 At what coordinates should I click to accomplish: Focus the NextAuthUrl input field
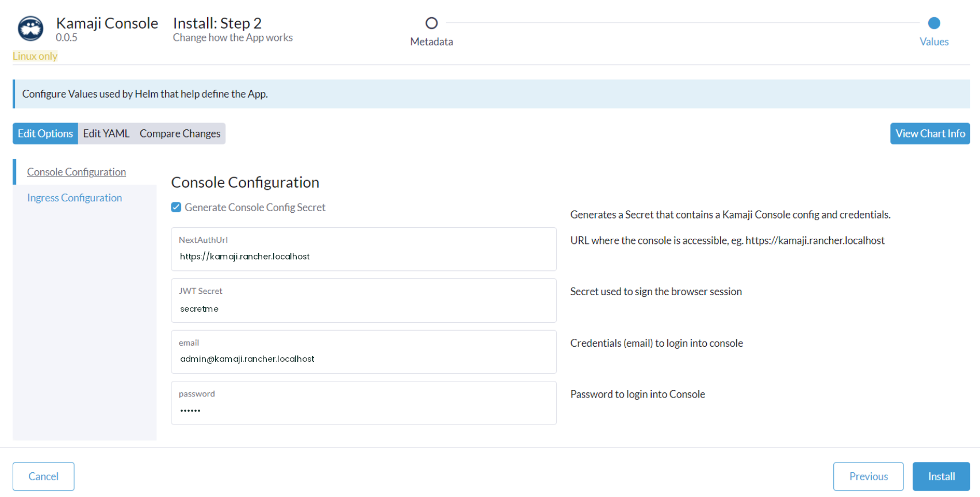click(x=363, y=249)
